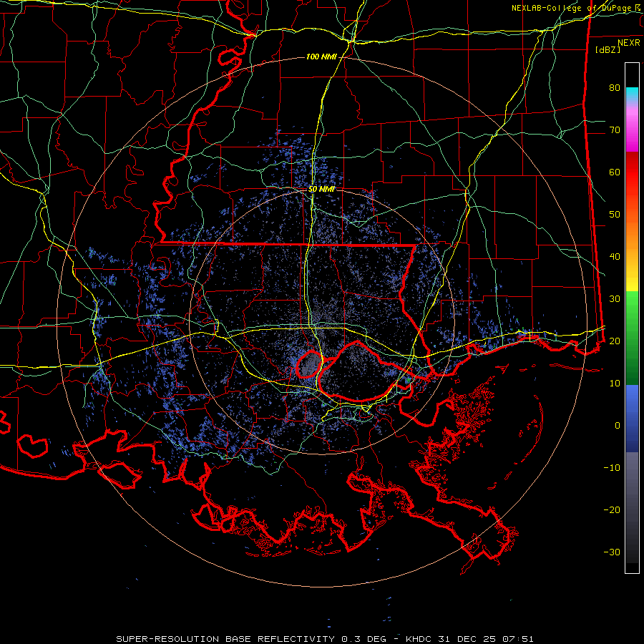Pick the blue segment of color bar
The width and height of the screenshot is (644, 644).
click(x=632, y=418)
